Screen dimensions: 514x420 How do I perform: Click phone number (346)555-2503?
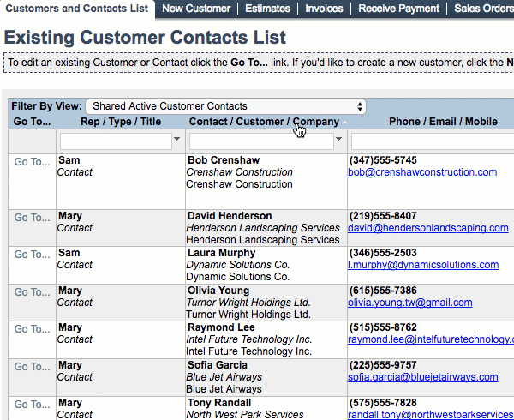tap(383, 253)
